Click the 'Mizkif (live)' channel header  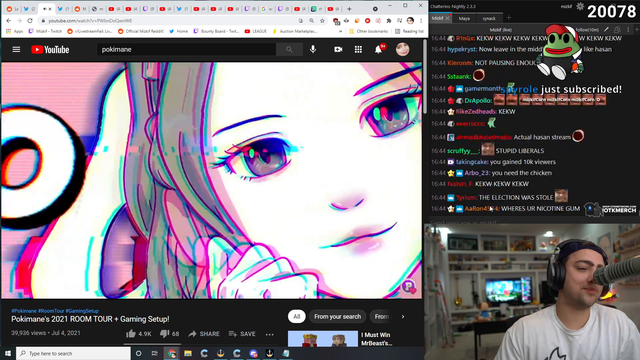(x=500, y=30)
